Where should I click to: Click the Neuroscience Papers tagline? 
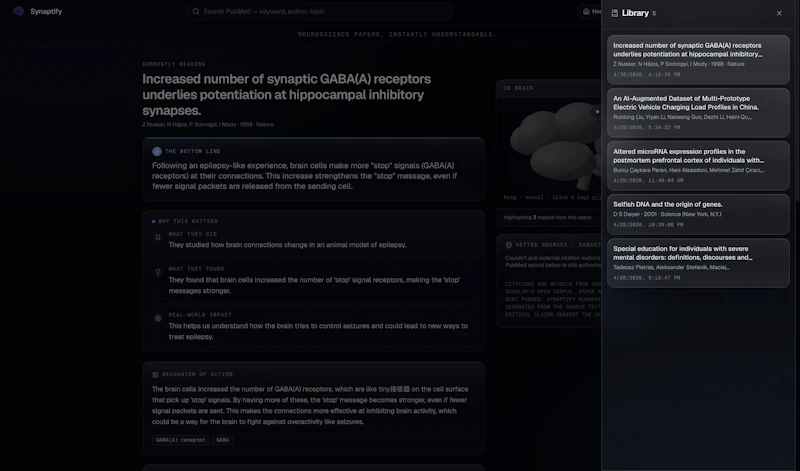pos(397,34)
